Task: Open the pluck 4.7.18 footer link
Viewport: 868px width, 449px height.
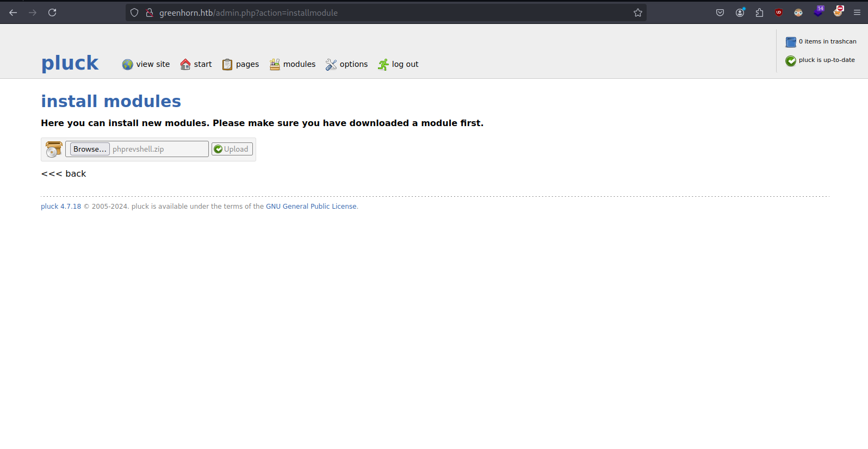Action: click(x=61, y=207)
